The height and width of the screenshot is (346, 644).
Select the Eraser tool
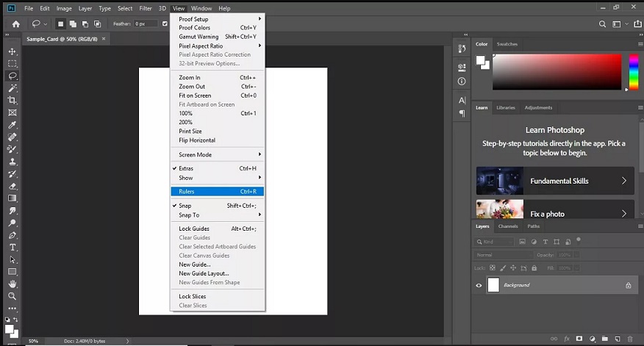point(12,186)
